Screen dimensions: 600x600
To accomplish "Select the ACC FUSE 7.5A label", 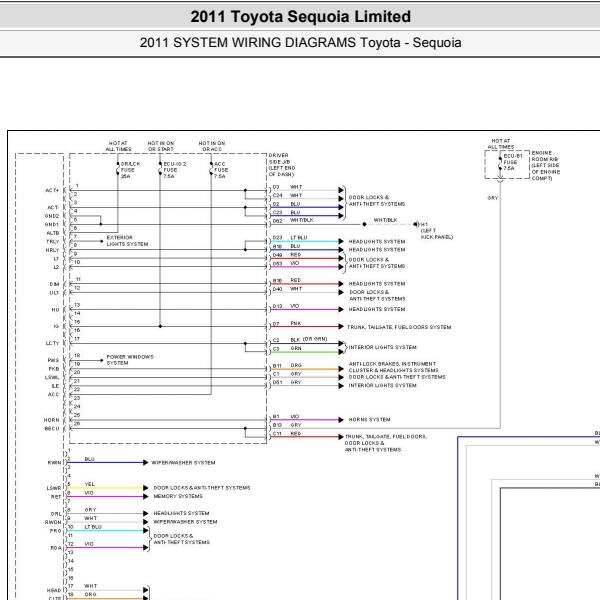I will (x=221, y=170).
